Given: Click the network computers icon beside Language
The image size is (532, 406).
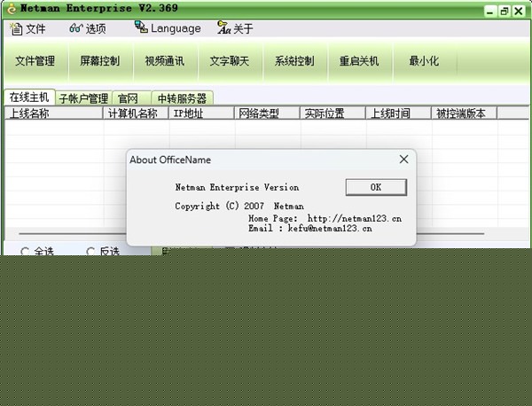Looking at the screenshot, I should click(x=141, y=27).
